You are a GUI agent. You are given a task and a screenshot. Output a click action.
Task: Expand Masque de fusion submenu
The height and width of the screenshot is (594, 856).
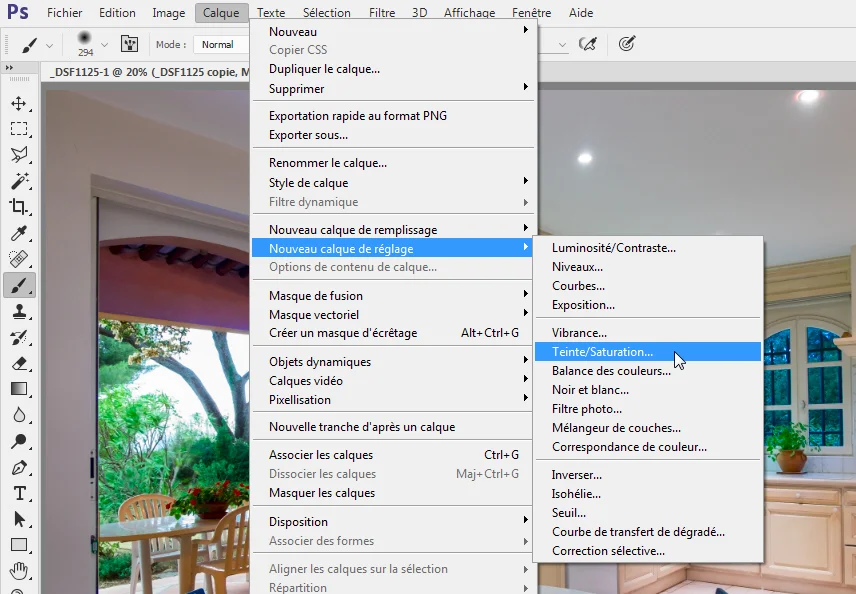[393, 295]
